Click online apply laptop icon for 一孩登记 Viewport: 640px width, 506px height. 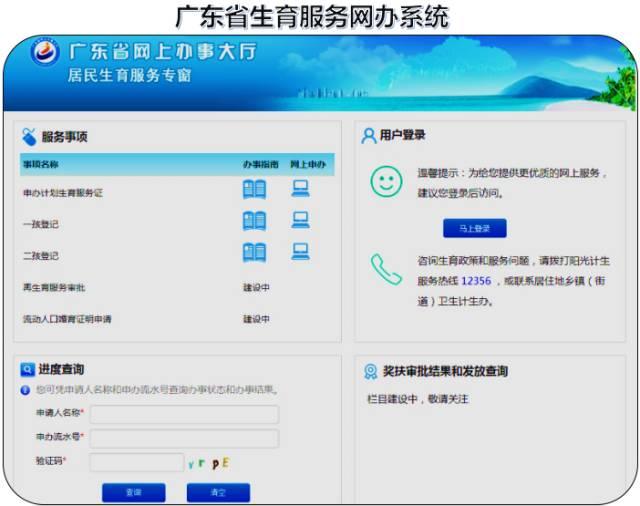(301, 220)
